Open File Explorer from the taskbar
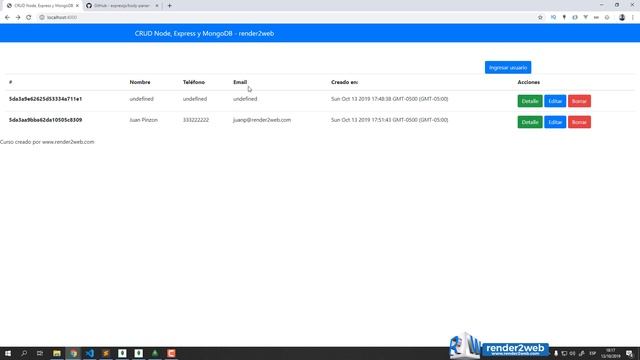This screenshot has width=640, height=360. tap(57, 353)
